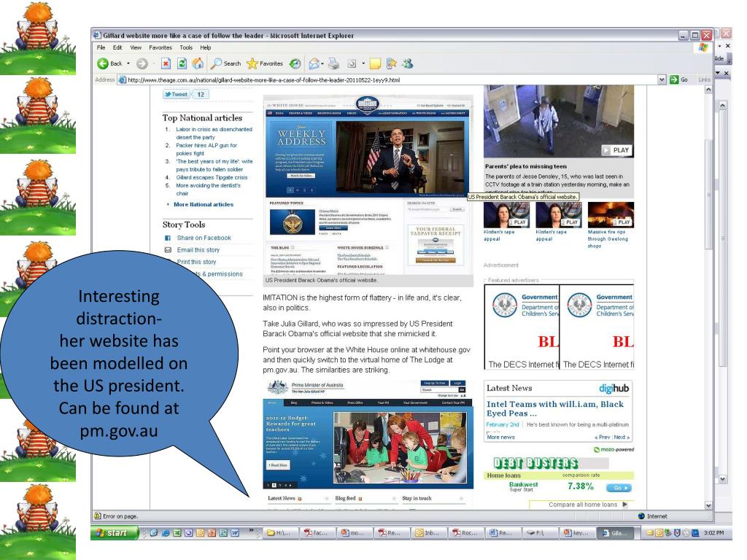Click 'More National articles' link
The image size is (747, 560).
click(x=204, y=204)
